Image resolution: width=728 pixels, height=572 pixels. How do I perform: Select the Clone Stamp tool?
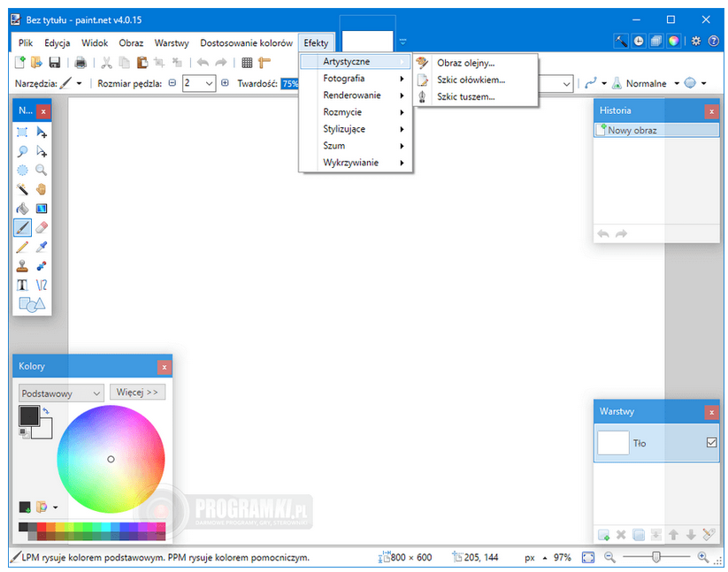click(x=22, y=266)
